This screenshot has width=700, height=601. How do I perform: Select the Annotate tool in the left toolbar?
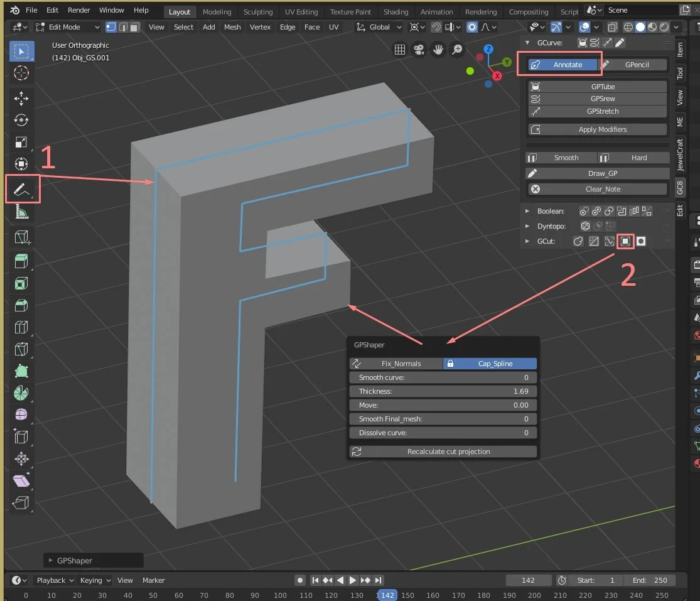21,188
